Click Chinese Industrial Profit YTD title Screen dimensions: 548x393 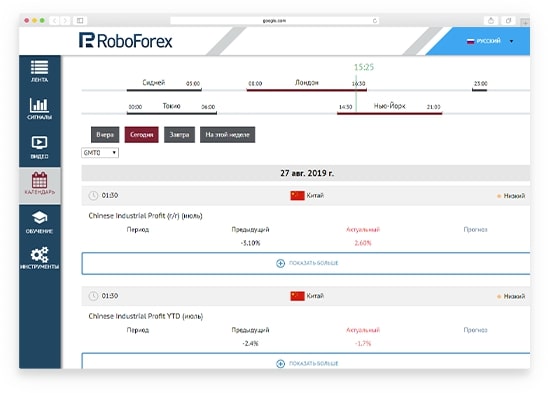point(146,316)
